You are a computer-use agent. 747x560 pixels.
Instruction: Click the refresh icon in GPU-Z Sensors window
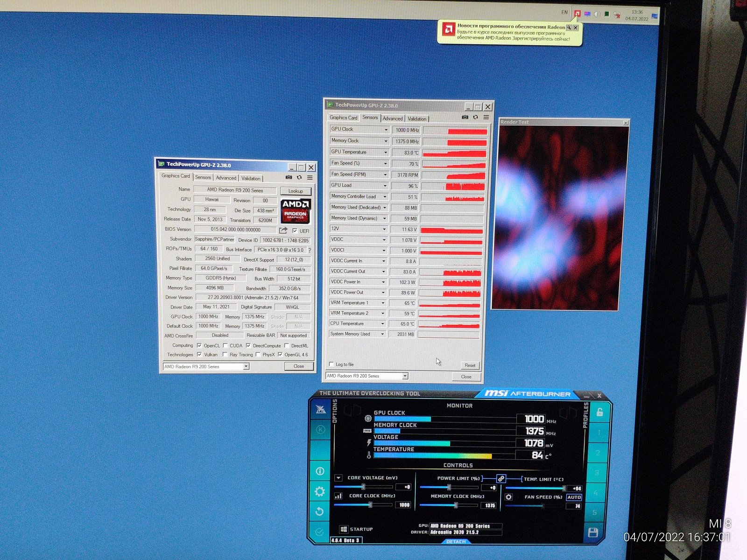coord(475,117)
